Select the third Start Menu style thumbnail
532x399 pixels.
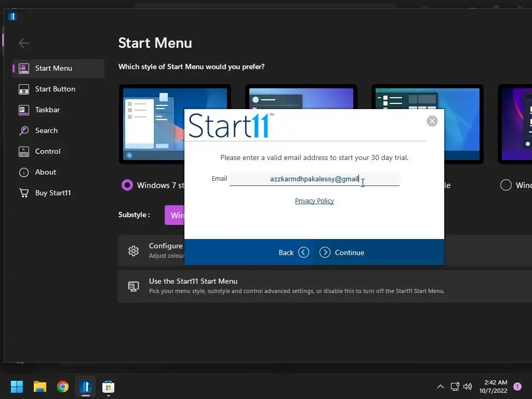[428, 124]
